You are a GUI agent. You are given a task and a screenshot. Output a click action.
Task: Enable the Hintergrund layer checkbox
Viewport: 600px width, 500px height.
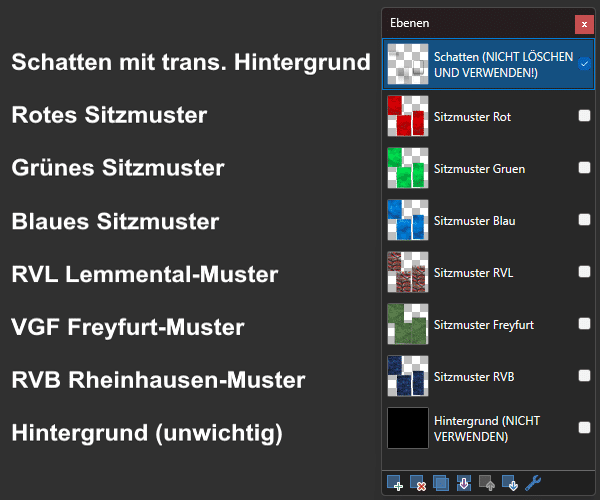[584, 427]
